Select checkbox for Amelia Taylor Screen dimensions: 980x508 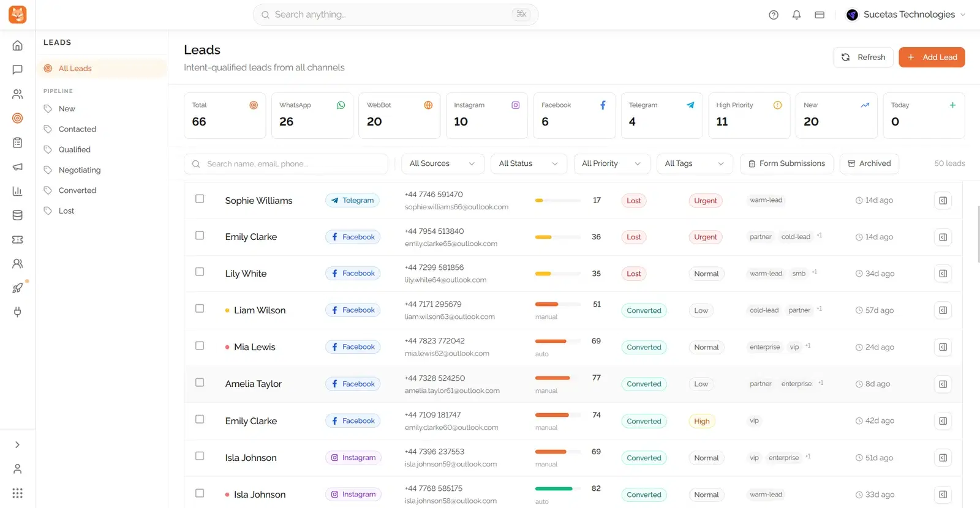200,383
